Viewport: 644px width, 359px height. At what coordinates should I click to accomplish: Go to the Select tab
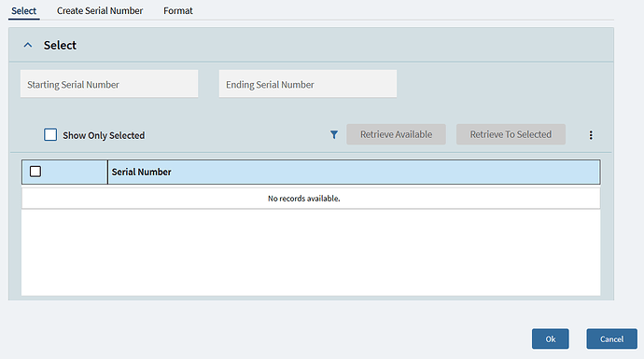(x=24, y=10)
